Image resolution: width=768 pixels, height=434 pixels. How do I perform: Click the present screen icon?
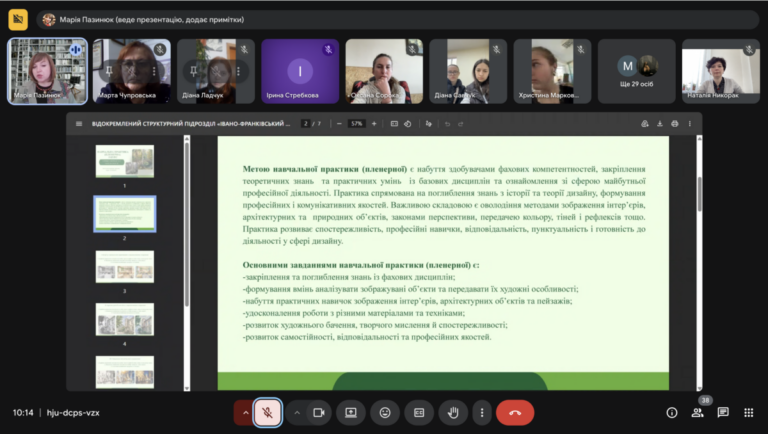[351, 413]
